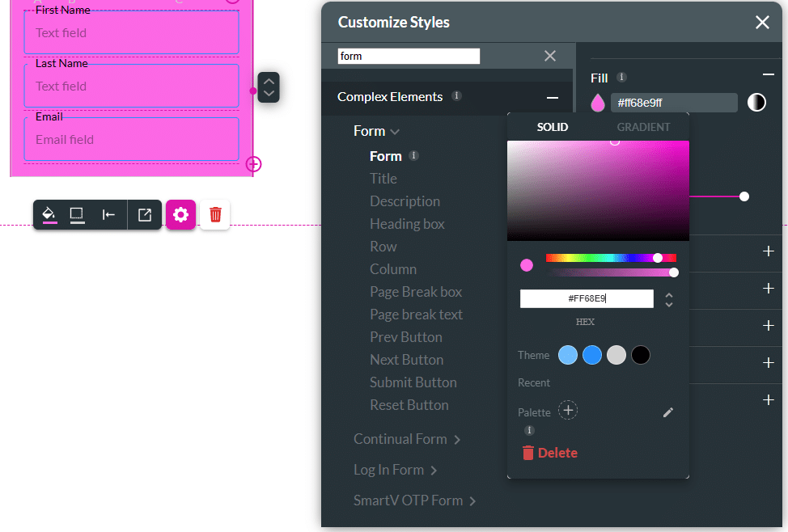Click Delete in the color picker
This screenshot has width=788, height=532.
tap(549, 453)
